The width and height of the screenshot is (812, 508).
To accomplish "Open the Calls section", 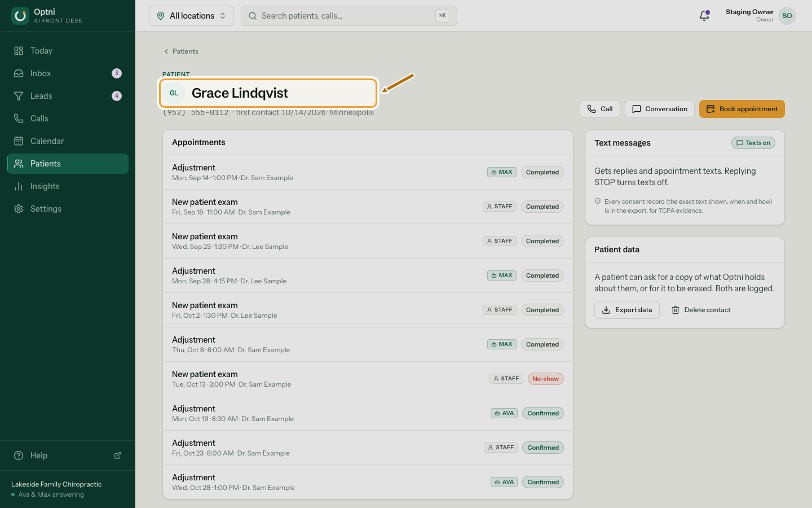I will pos(68,119).
